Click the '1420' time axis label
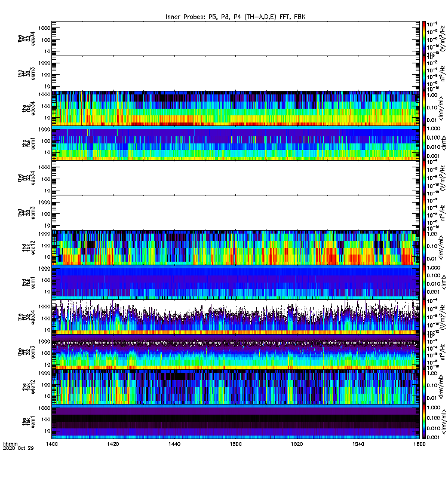This screenshot has height=478, width=448. (113, 444)
